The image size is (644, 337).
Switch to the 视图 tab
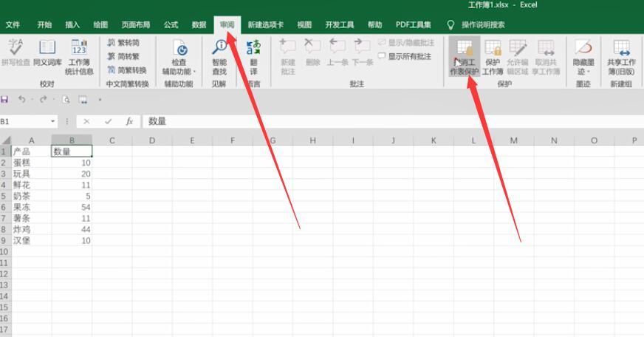click(x=304, y=24)
